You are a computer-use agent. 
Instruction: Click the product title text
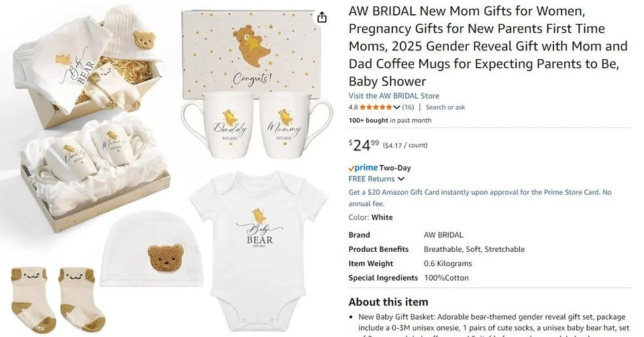tap(488, 46)
